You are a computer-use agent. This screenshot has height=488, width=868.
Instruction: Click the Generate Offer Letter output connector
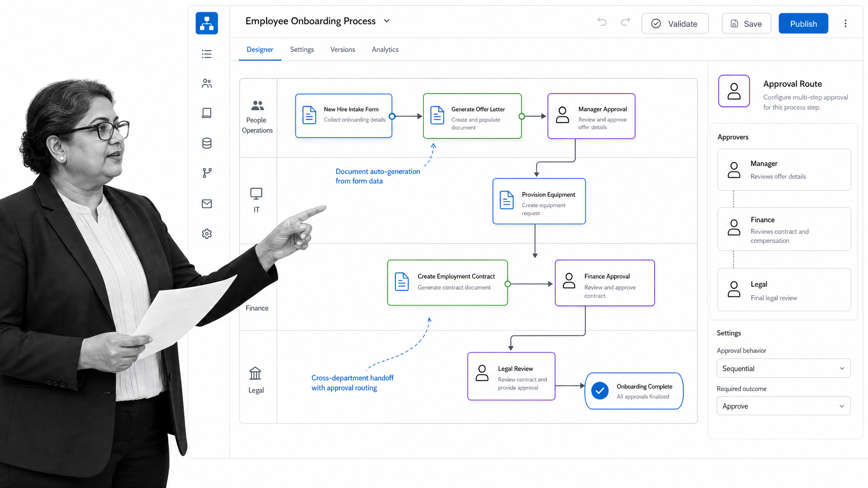522,116
